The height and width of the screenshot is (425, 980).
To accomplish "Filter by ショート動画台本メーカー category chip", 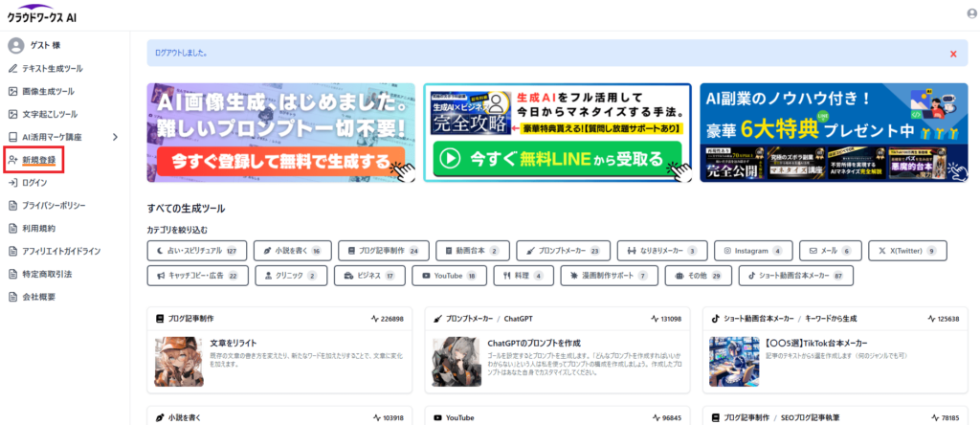I will (795, 275).
